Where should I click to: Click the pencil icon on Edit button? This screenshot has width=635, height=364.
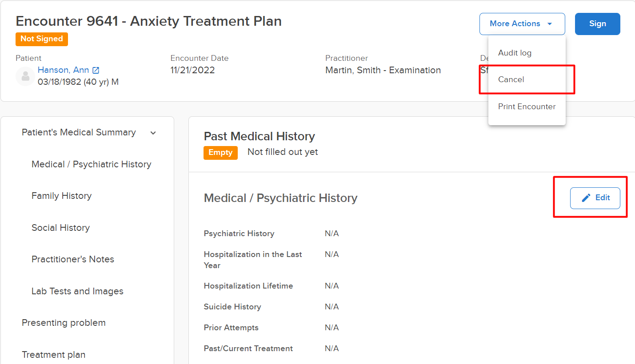tap(586, 198)
